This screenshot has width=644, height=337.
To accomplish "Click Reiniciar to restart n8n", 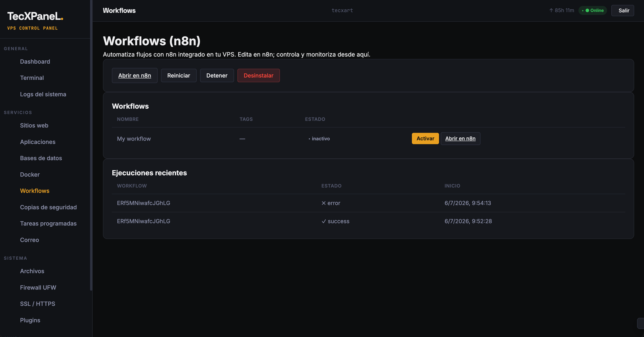I will coord(179,75).
